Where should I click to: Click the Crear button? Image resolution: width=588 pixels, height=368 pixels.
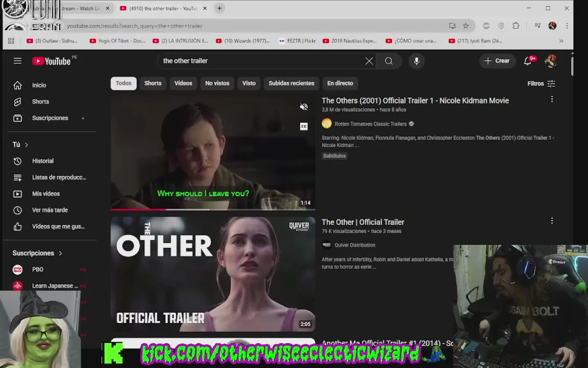pyautogui.click(x=497, y=61)
